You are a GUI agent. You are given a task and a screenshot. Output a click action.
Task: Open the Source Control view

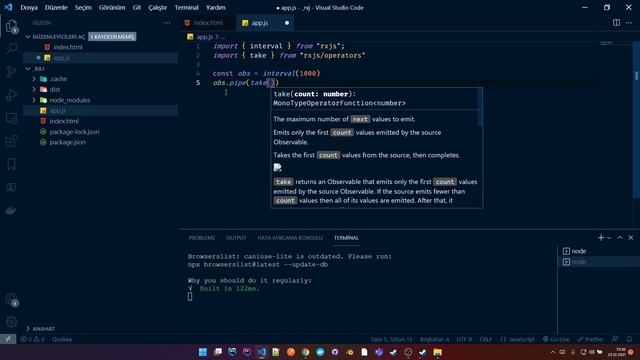[x=11, y=71]
